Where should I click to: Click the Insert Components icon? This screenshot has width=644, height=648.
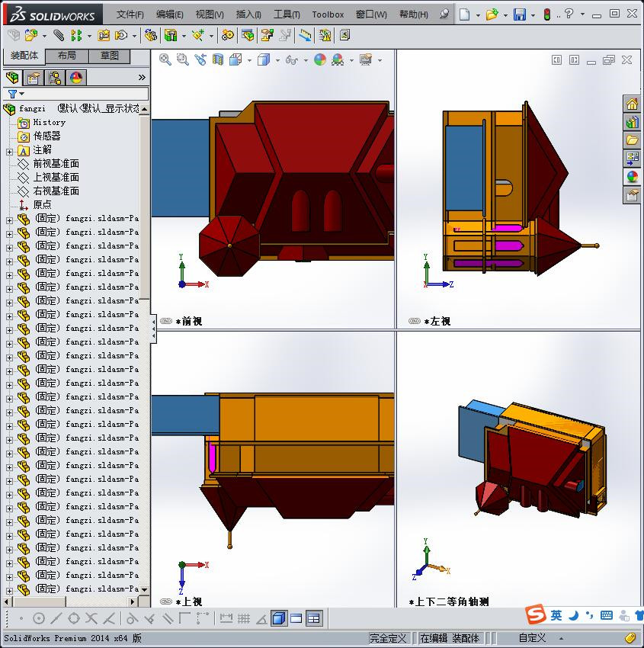pyautogui.click(x=31, y=36)
